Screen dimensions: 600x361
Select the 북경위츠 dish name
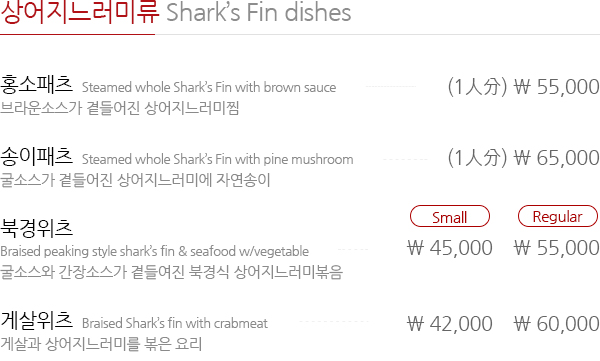pos(36,228)
